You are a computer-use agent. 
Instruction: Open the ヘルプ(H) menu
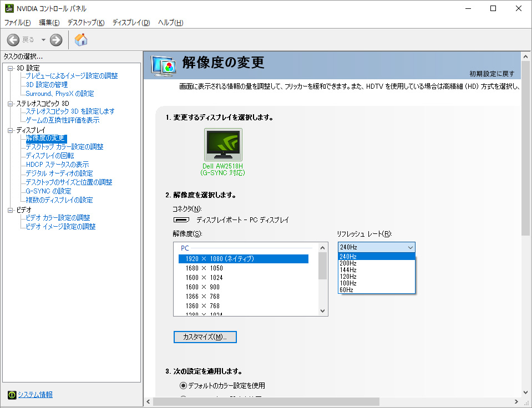(170, 23)
